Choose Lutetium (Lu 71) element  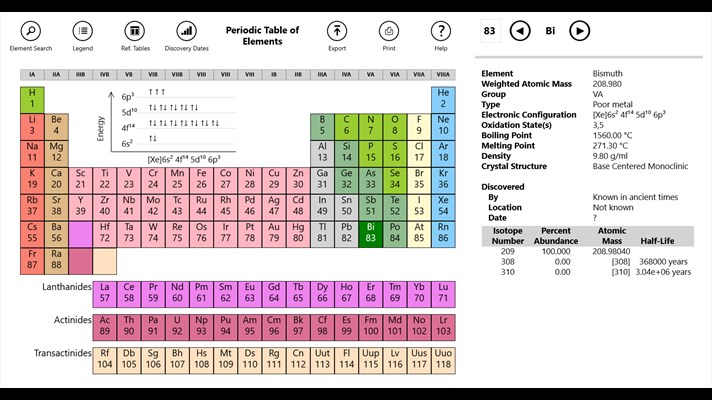click(443, 294)
